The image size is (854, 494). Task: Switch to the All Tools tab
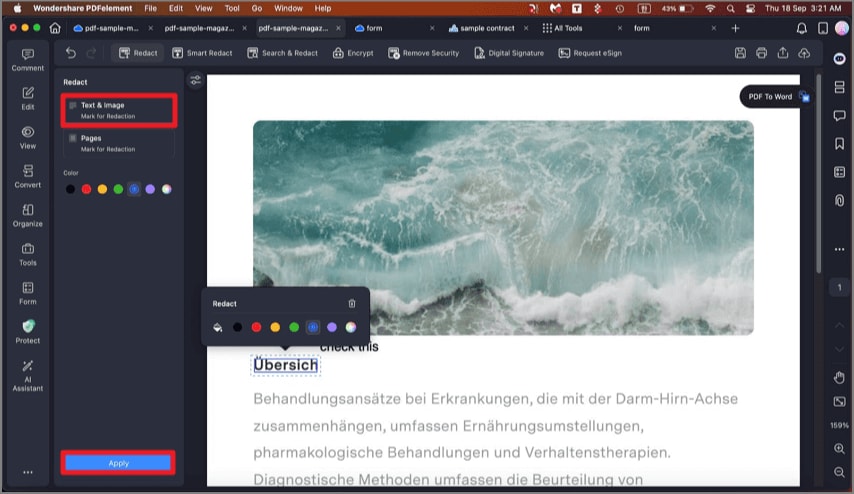(x=568, y=28)
